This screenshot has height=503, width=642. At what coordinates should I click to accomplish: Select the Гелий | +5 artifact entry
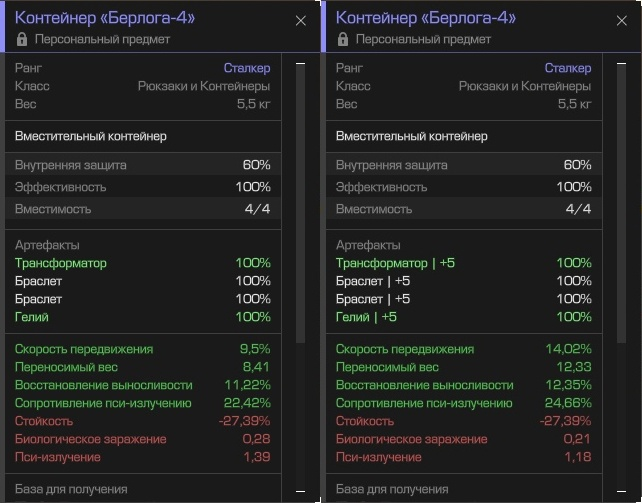(366, 317)
